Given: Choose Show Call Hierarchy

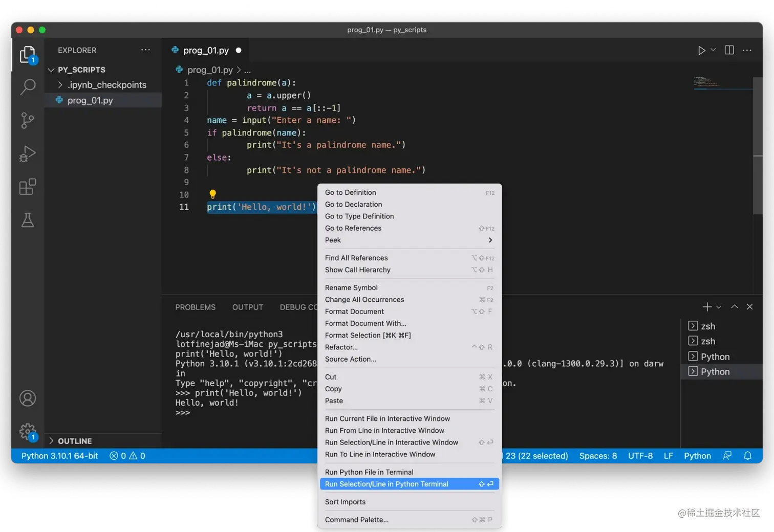Looking at the screenshot, I should 410,270.
